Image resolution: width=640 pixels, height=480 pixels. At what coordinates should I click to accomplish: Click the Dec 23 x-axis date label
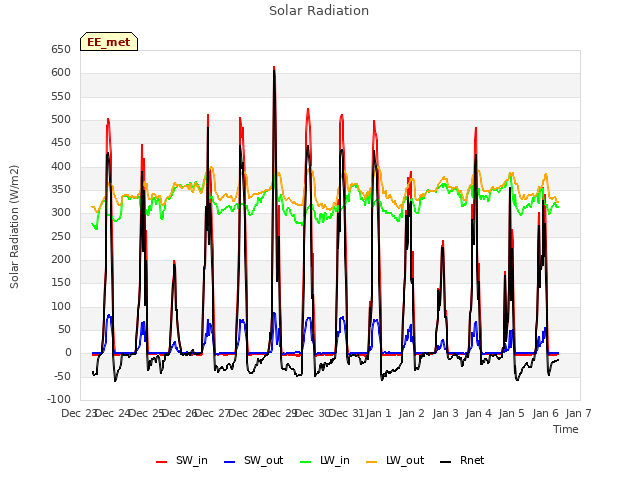coord(78,413)
